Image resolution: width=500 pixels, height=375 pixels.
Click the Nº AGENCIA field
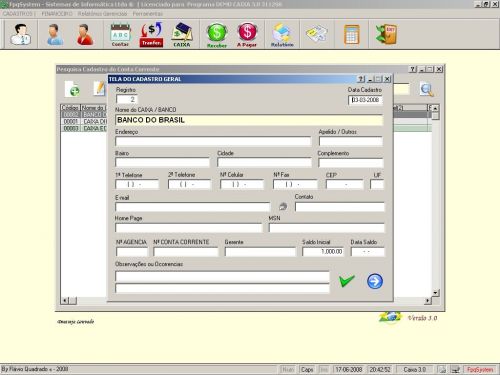pyautogui.click(x=132, y=252)
